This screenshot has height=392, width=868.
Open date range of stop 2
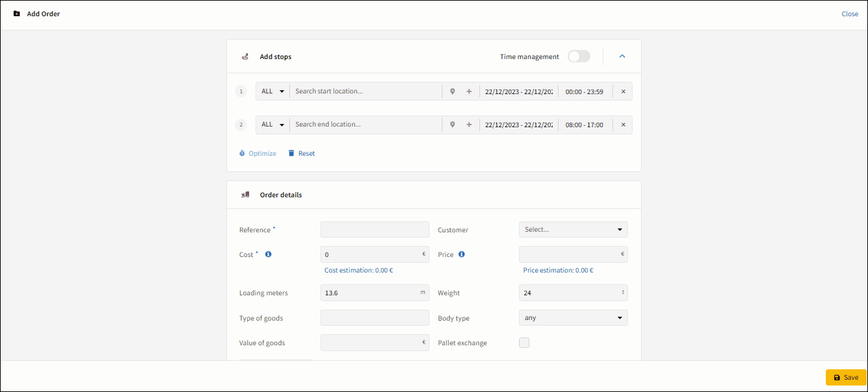point(519,125)
